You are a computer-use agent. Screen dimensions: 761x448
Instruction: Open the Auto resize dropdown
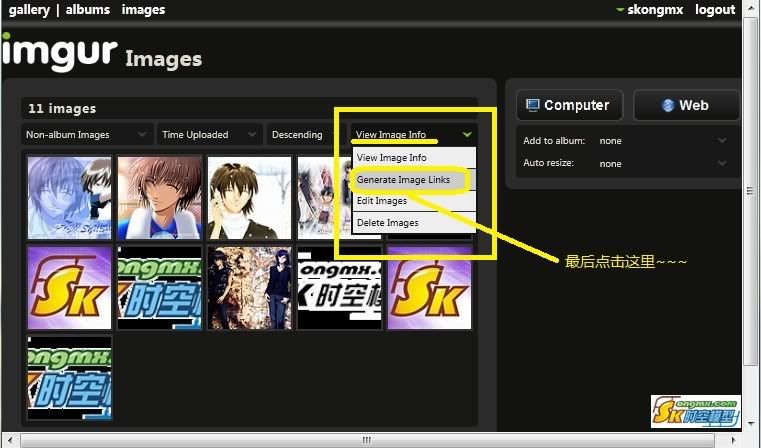(x=663, y=164)
